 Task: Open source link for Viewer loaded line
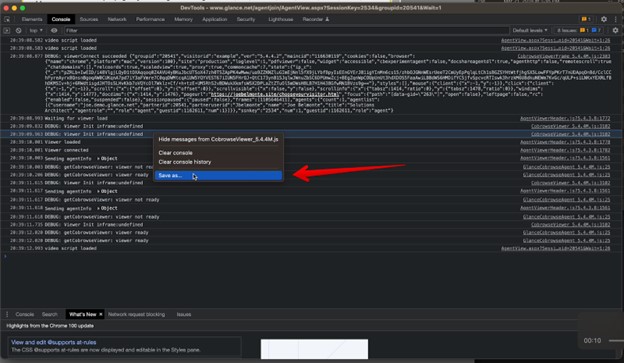tap(565, 142)
